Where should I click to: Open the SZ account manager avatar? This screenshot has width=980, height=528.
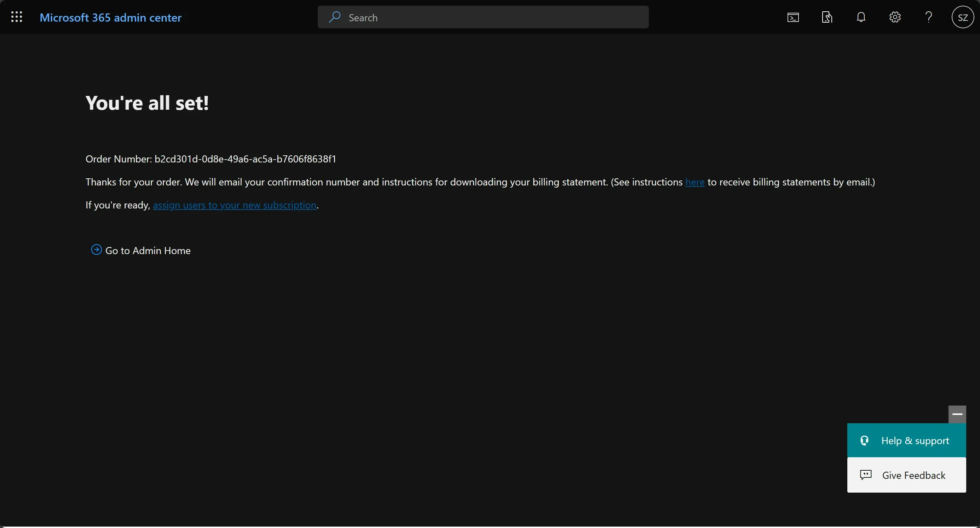pos(963,17)
